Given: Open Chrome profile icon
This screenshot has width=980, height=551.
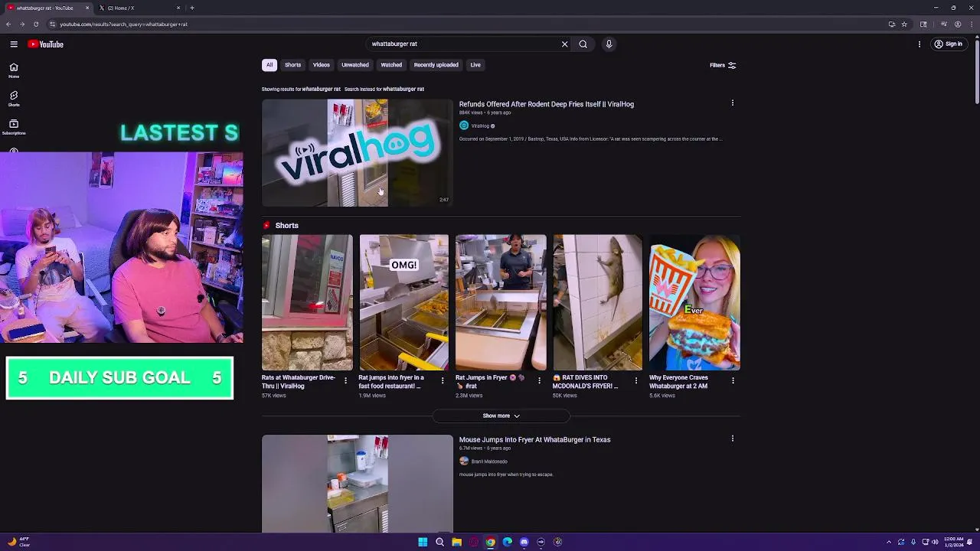Looking at the screenshot, I should (x=958, y=24).
